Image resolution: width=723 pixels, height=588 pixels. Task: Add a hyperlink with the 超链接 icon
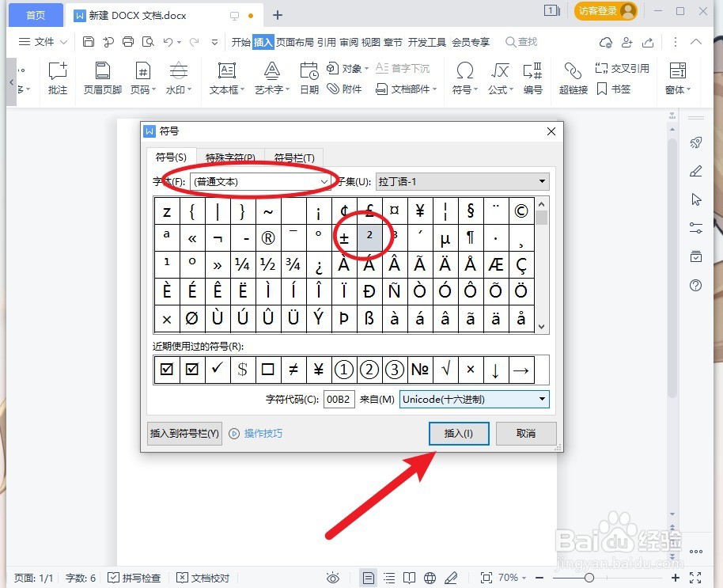(x=572, y=79)
